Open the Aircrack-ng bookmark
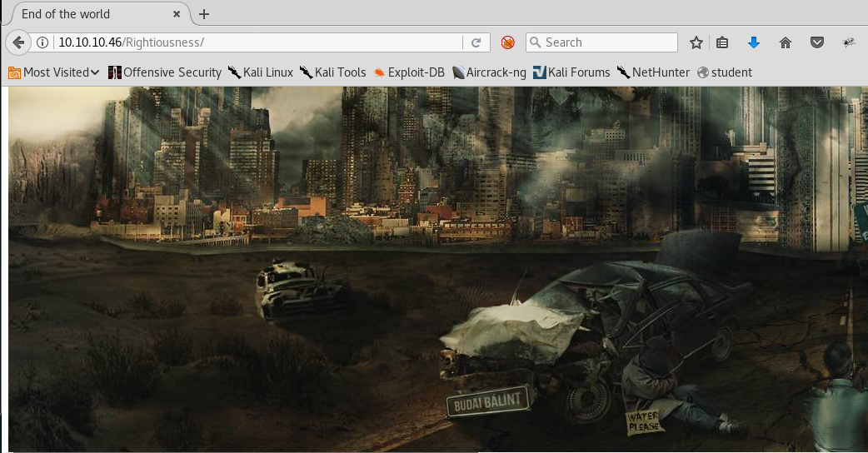Viewport: 868px width, 453px height. (x=489, y=72)
